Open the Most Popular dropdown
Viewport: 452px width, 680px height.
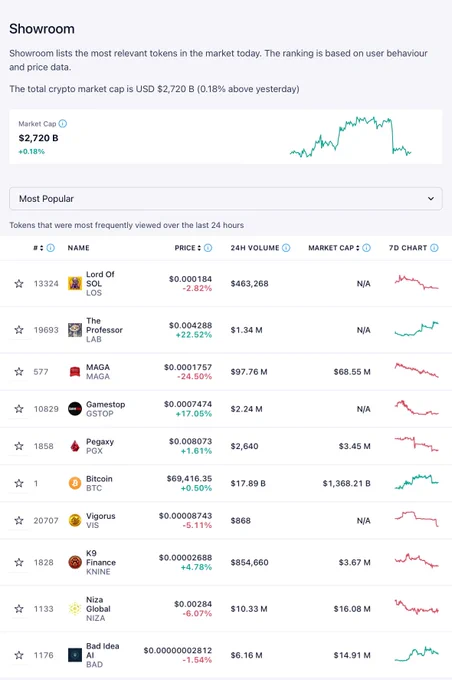226,199
